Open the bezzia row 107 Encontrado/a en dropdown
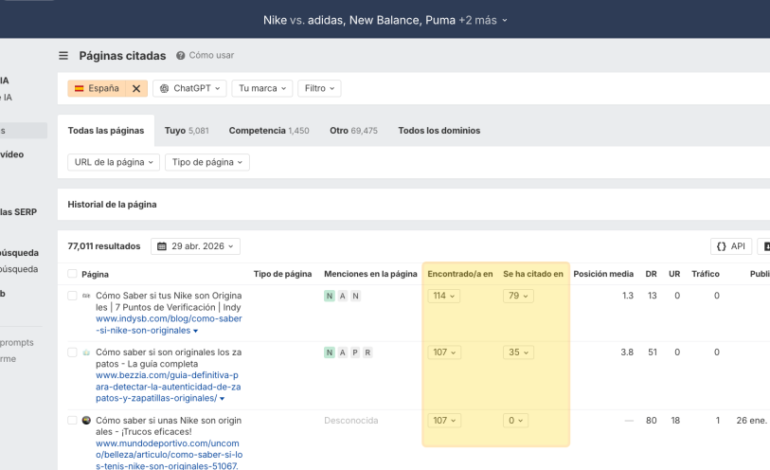Screen dimensions: 770x470 [444, 352]
